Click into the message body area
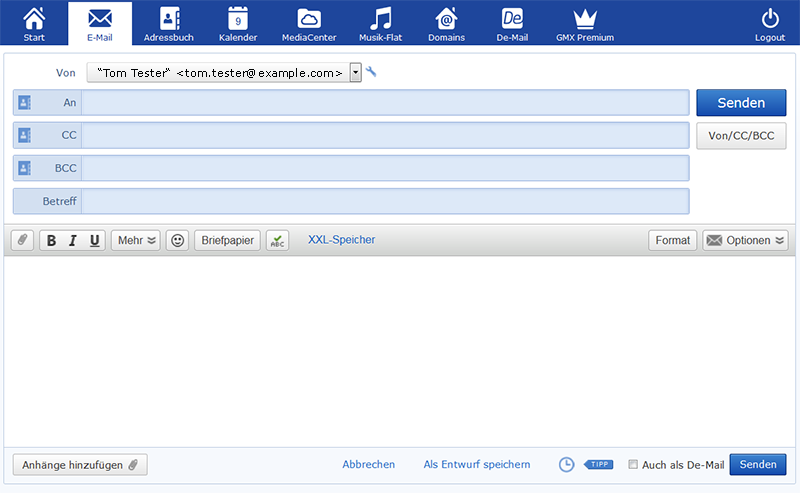 click(399, 351)
